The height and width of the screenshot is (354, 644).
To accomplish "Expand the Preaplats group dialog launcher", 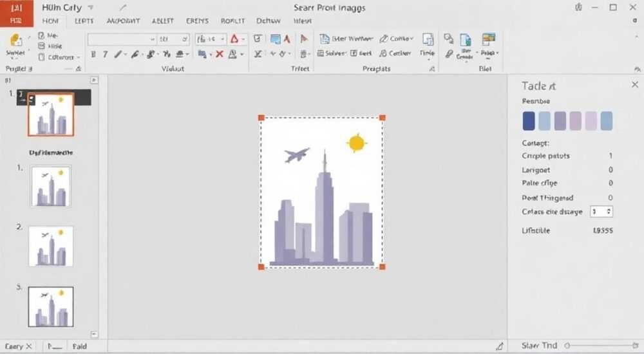I will tap(432, 69).
